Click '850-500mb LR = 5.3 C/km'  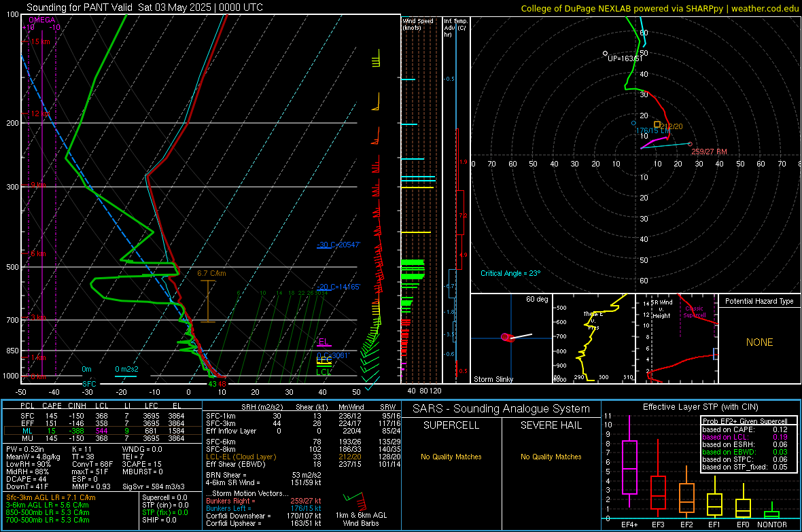pos(48,512)
